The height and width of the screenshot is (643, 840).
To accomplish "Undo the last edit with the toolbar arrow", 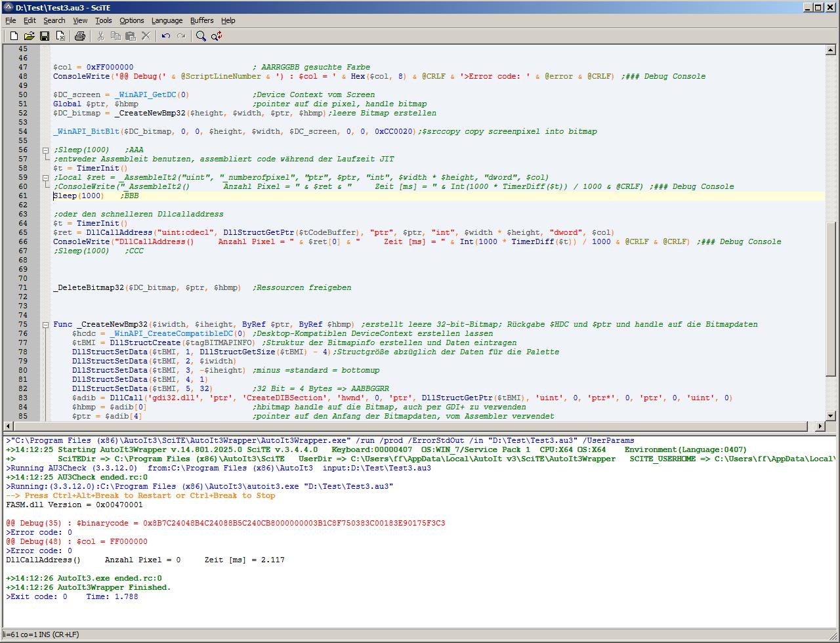I will click(x=166, y=36).
